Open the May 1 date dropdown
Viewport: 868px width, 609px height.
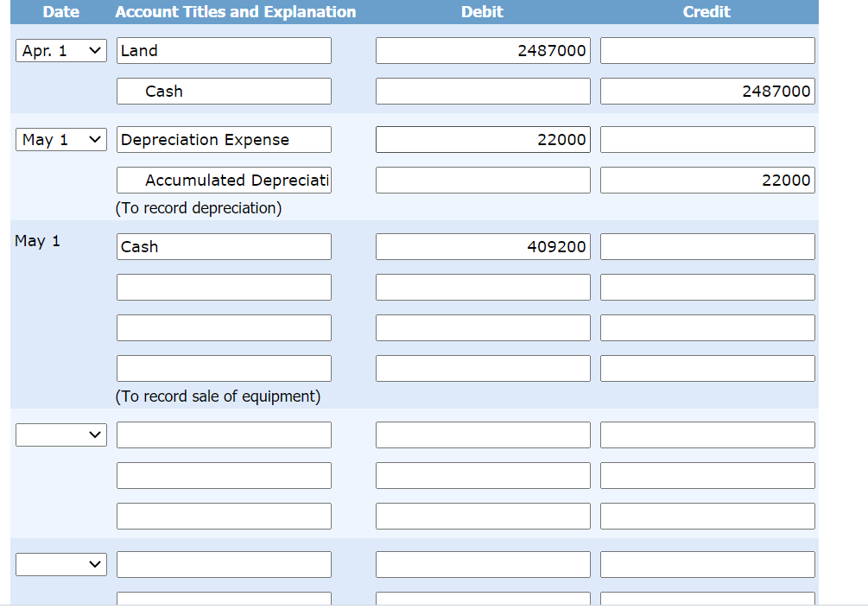tap(61, 140)
